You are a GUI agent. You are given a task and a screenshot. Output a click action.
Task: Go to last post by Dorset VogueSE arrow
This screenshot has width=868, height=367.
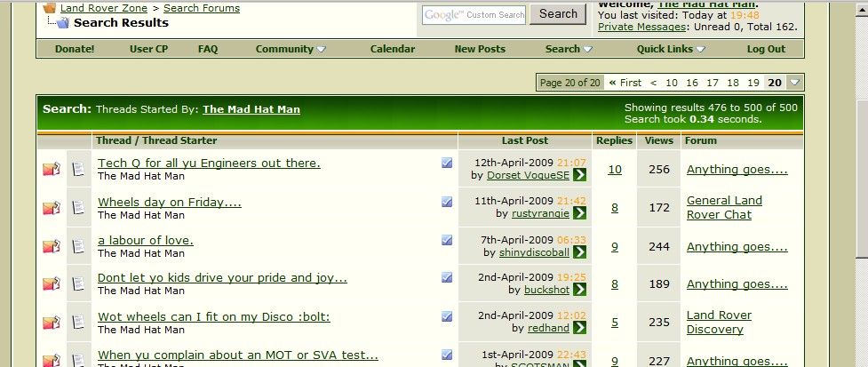(579, 175)
